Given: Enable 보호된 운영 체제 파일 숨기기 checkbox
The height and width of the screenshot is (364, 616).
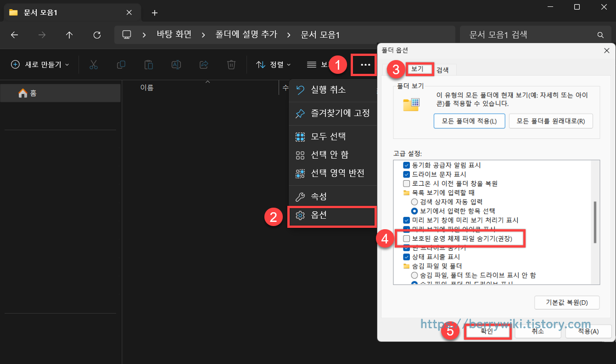Looking at the screenshot, I should pos(406,238).
